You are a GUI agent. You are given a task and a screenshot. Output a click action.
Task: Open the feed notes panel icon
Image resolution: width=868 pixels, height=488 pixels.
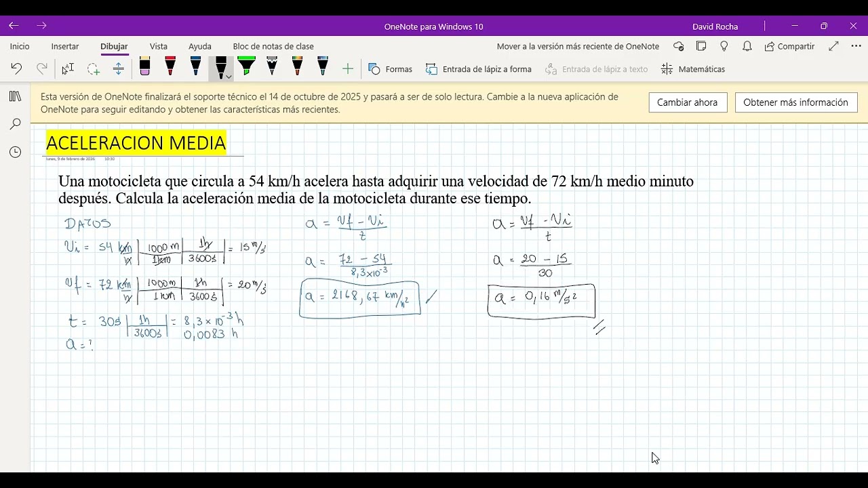(x=701, y=46)
